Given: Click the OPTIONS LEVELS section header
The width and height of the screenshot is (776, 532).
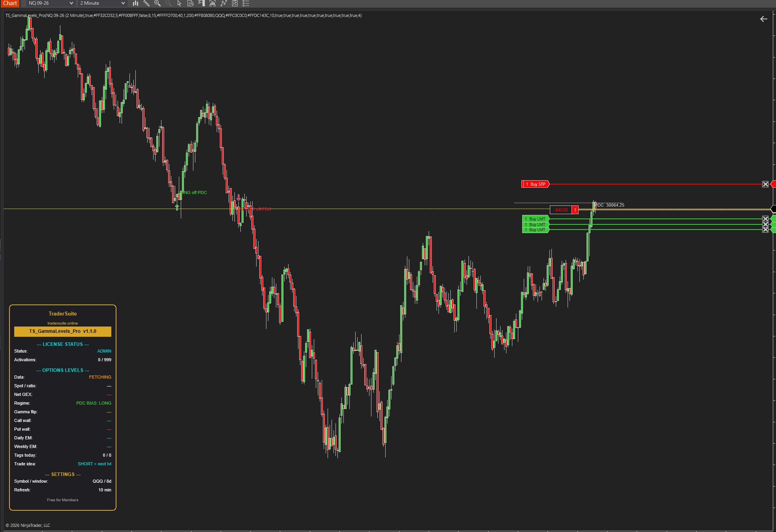Looking at the screenshot, I should click(x=63, y=370).
